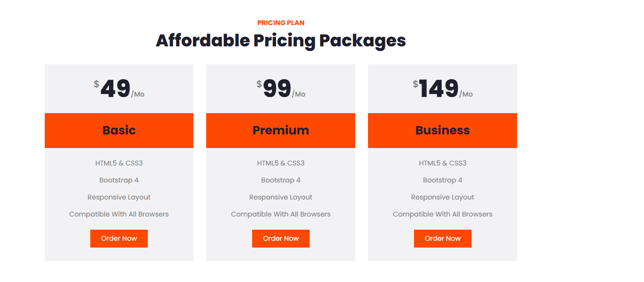The width and height of the screenshot is (644, 282).
Task: Click Responsive Layout in Business plan
Action: pos(443,197)
